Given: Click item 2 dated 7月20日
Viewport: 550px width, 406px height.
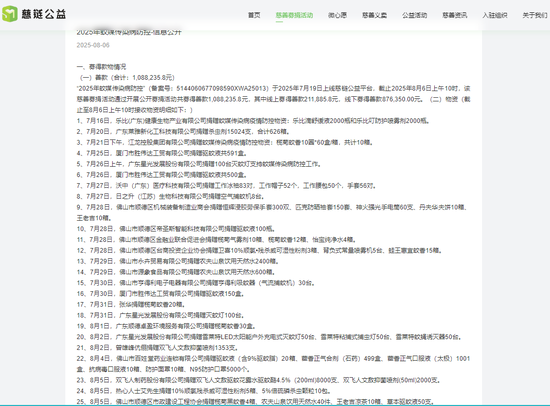Looking at the screenshot, I should [x=183, y=132].
